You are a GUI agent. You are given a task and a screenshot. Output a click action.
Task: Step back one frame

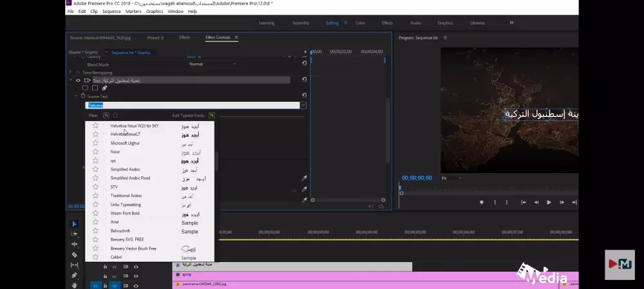[x=536, y=202]
